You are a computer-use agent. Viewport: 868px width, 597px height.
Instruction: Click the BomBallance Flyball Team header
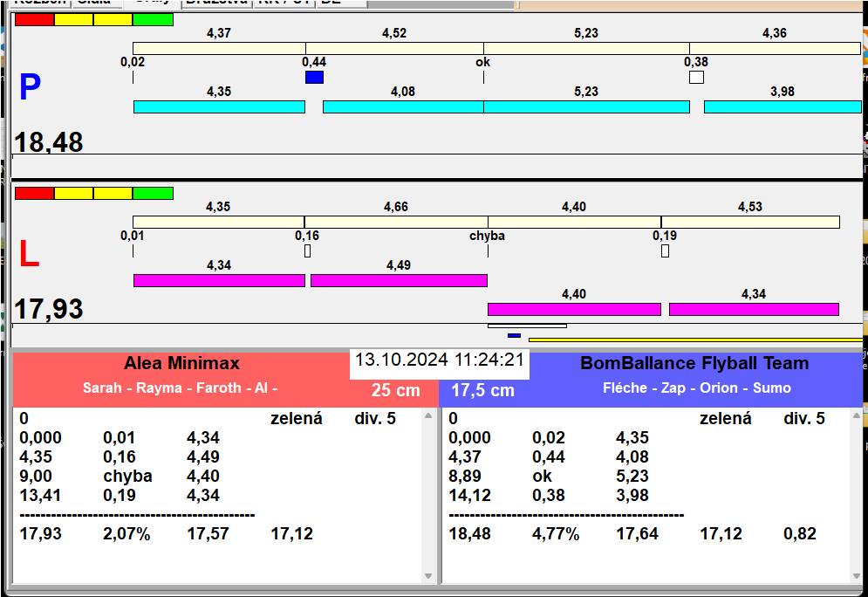tap(694, 364)
